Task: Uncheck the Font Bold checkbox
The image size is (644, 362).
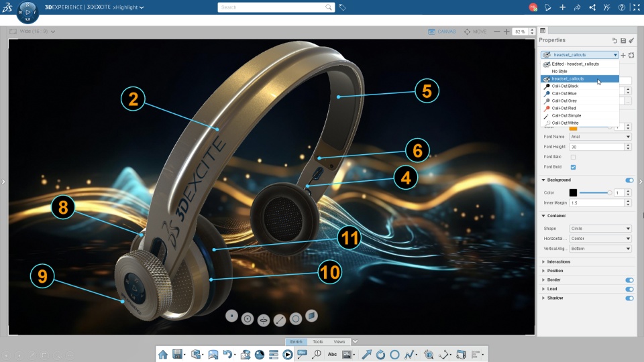Action: (573, 167)
